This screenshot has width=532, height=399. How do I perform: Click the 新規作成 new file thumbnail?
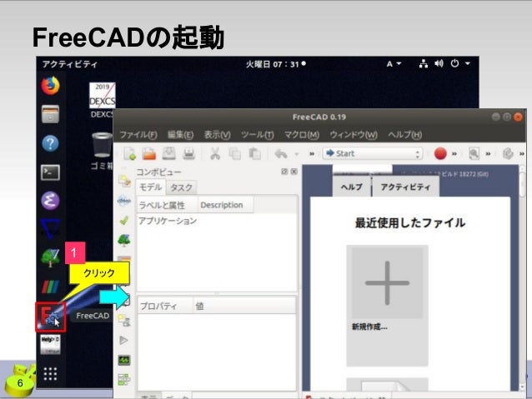pos(387,305)
